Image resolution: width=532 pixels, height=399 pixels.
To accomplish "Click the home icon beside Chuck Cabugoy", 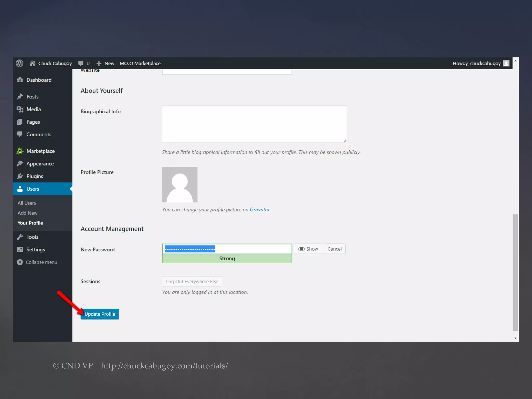I will point(32,63).
